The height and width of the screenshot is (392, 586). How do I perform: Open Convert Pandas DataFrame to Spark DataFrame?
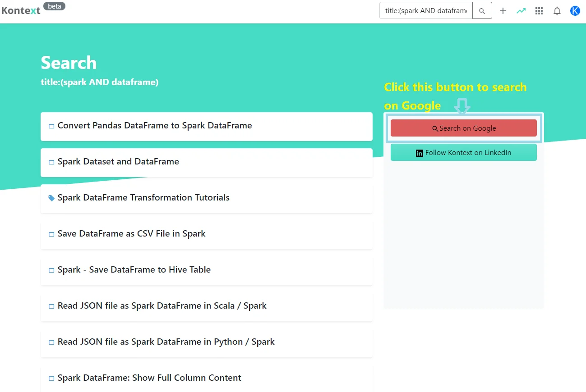(155, 126)
